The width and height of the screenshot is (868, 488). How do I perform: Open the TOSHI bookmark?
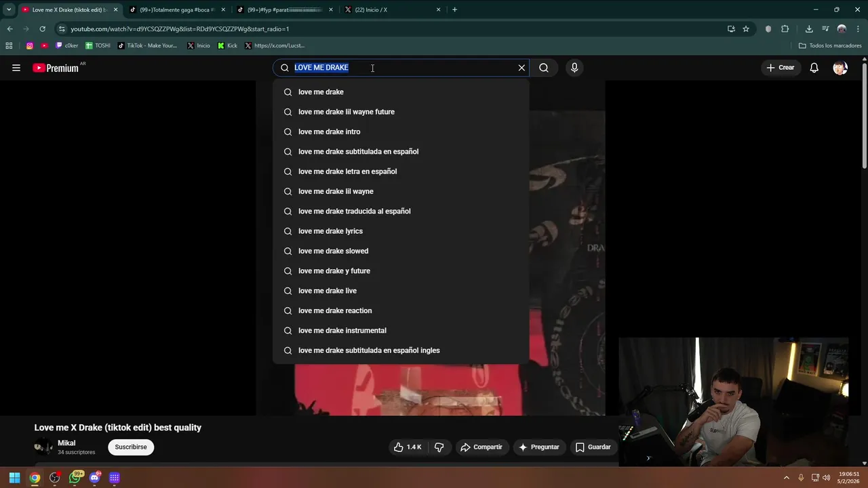pyautogui.click(x=98, y=46)
